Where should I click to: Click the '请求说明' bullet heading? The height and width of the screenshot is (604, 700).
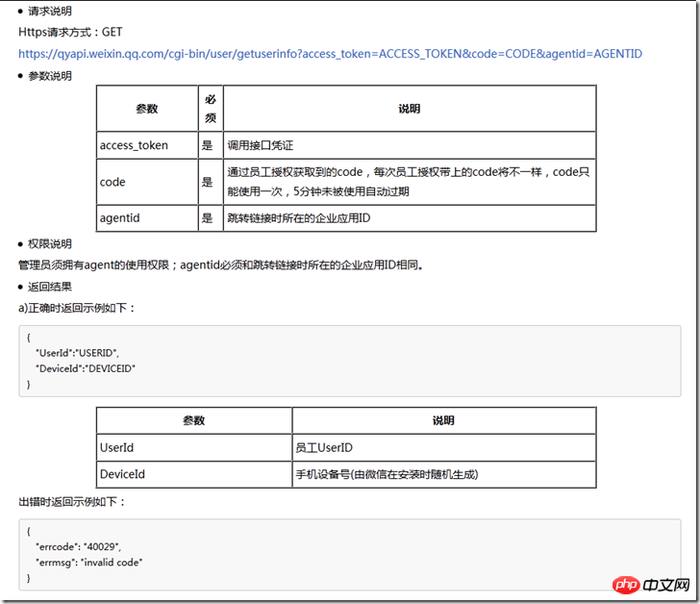pyautogui.click(x=50, y=12)
